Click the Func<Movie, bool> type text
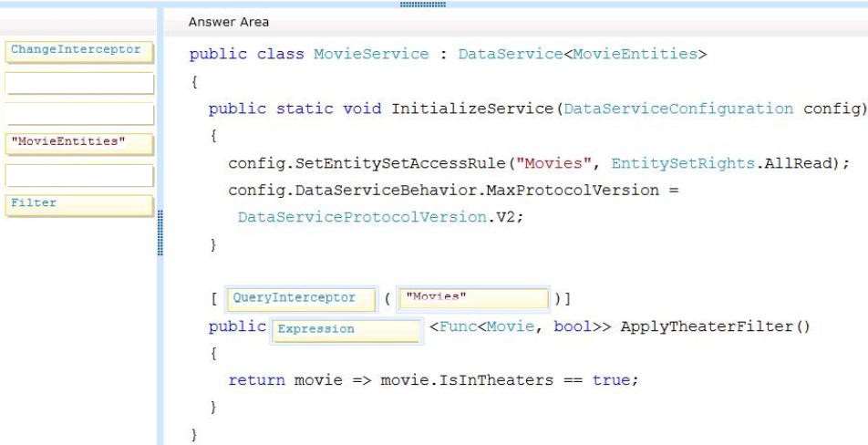Image resolution: width=868 pixels, height=445 pixels. pos(520,326)
